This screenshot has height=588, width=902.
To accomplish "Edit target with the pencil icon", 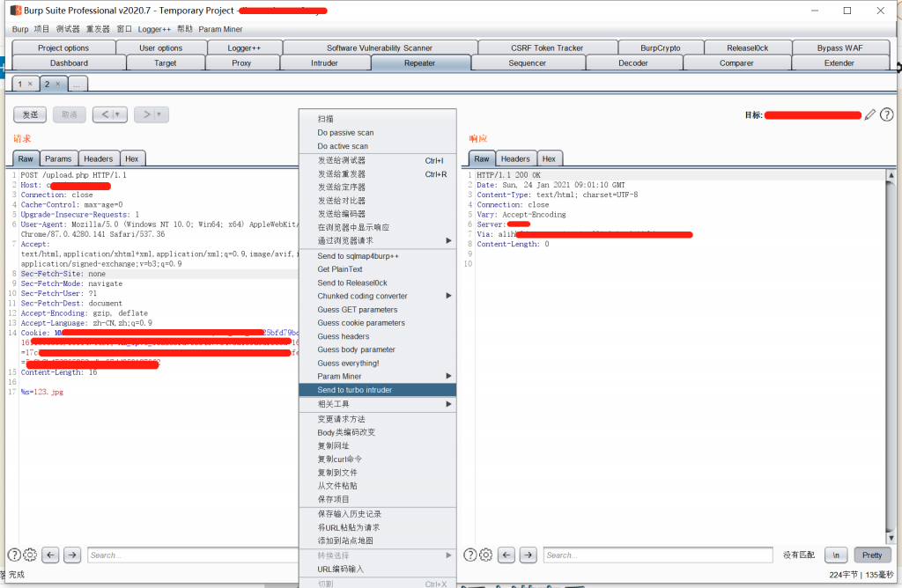I will pos(869,115).
